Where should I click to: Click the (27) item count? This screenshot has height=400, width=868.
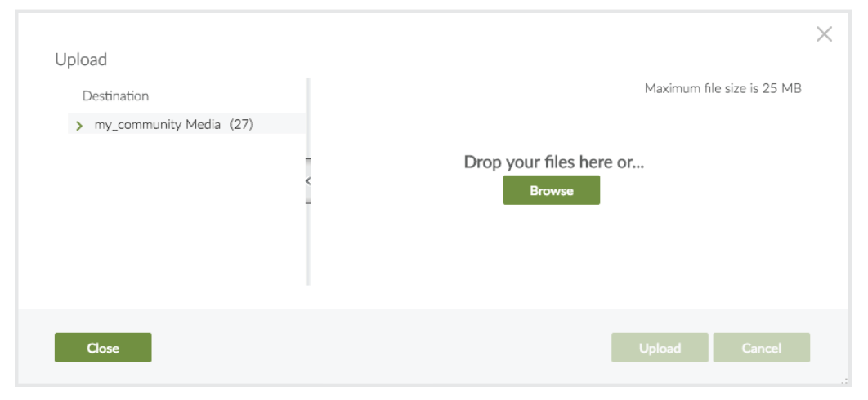(x=241, y=125)
